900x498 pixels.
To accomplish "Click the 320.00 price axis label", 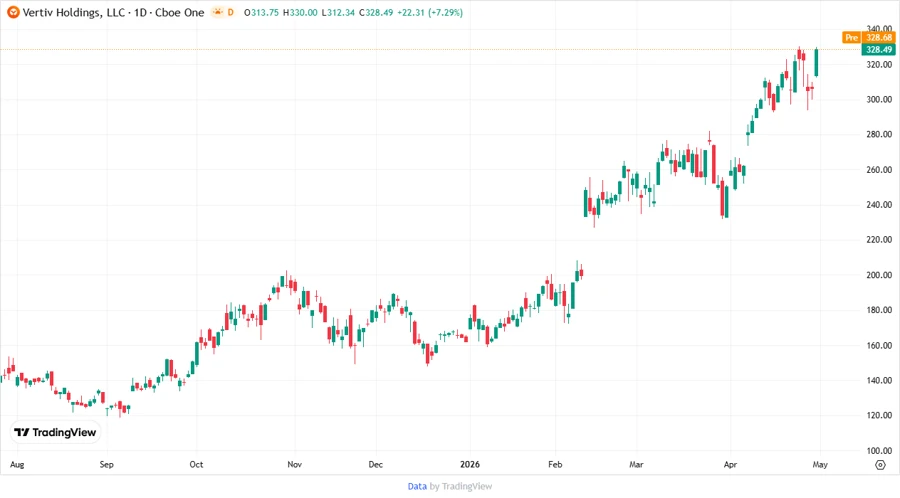I will pos(879,65).
